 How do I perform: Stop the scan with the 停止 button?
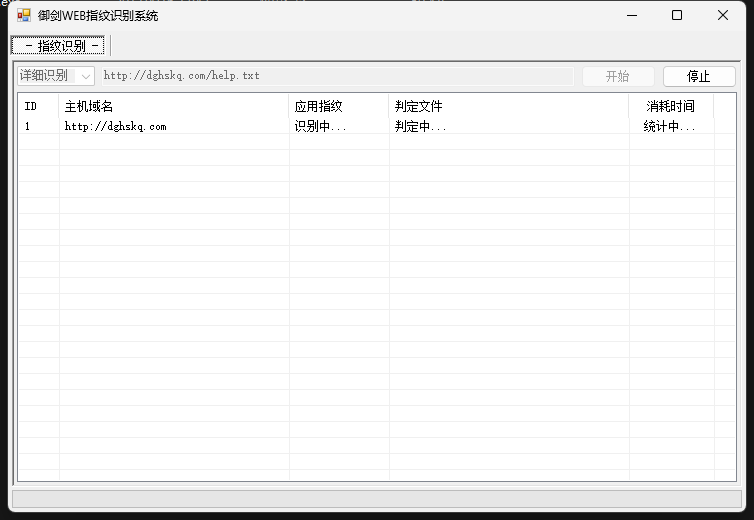click(x=698, y=76)
